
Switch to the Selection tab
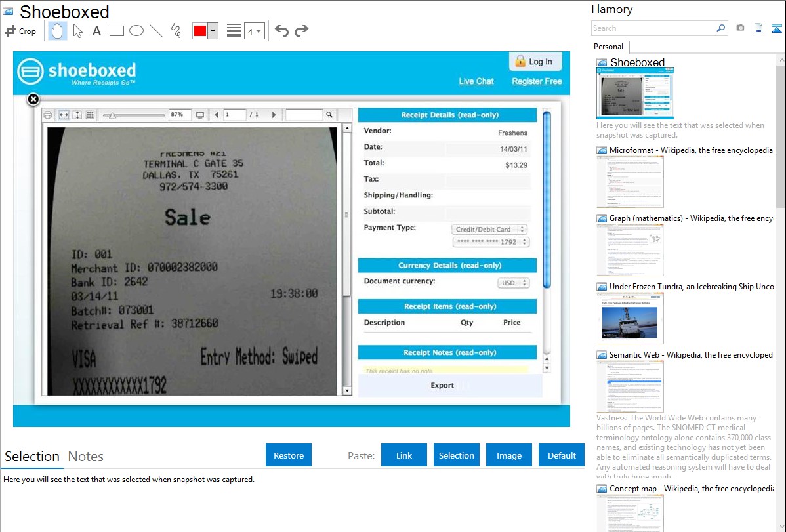pos(32,457)
